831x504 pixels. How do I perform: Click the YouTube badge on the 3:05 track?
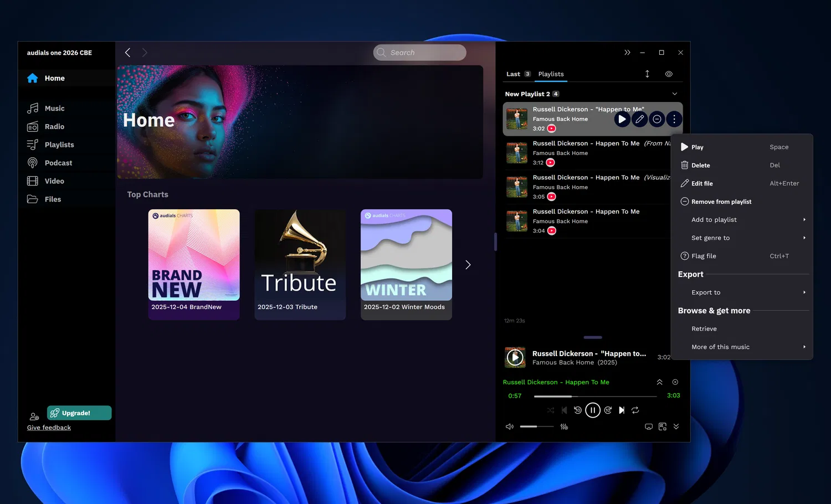click(x=551, y=197)
